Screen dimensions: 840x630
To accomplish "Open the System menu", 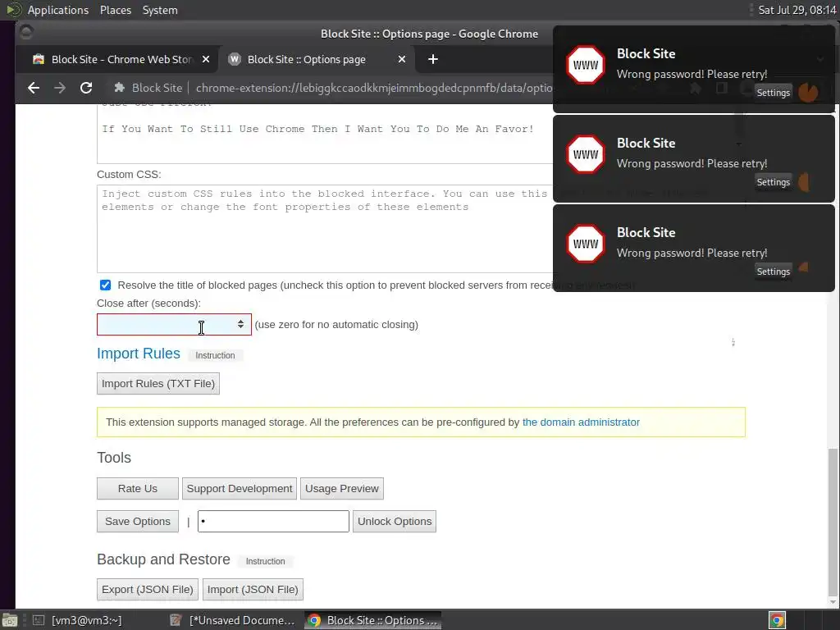I will [160, 10].
